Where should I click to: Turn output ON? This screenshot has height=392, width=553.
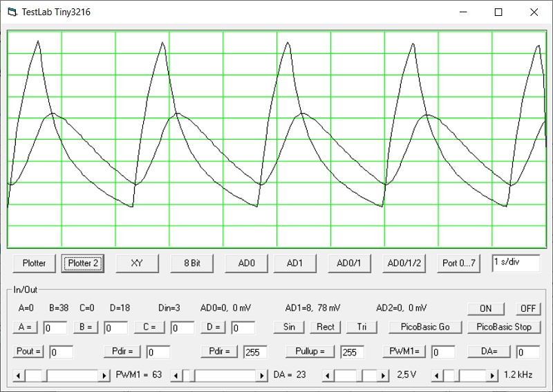485,308
